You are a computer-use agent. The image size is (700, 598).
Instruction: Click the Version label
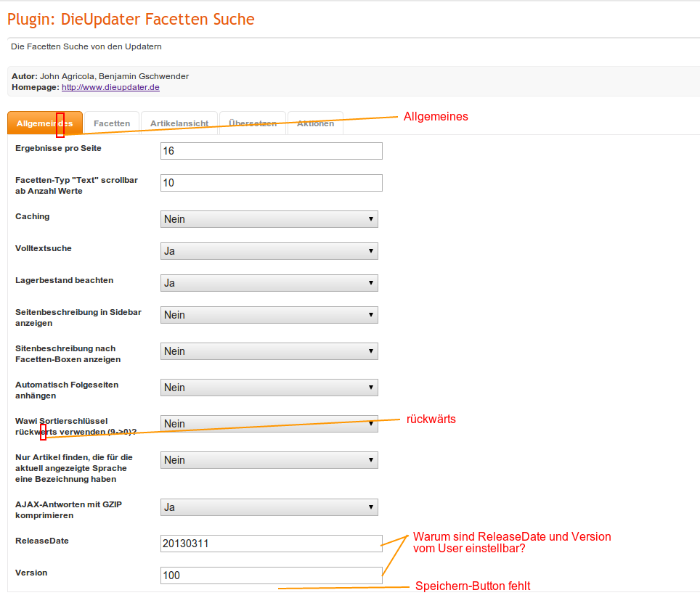(x=31, y=573)
